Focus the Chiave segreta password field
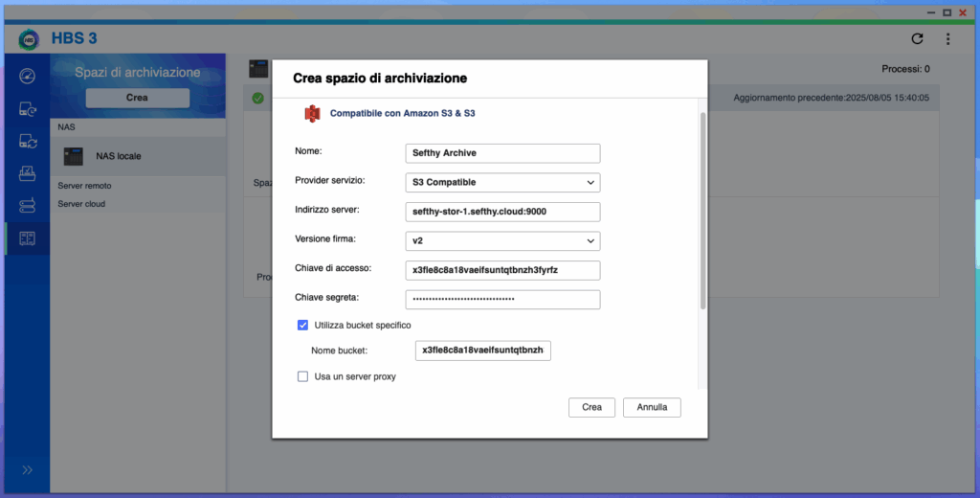Image resolution: width=980 pixels, height=498 pixels. tap(502, 300)
